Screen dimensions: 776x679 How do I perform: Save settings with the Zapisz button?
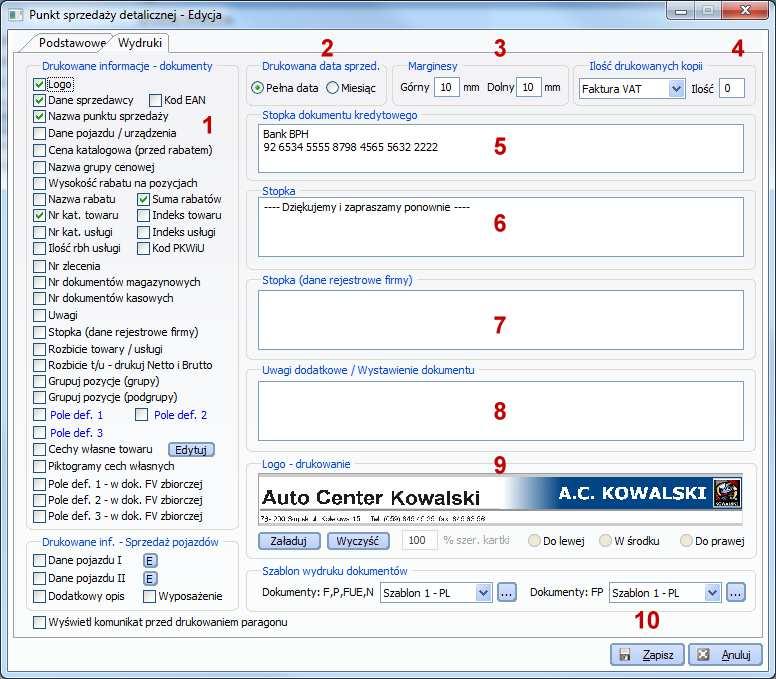click(647, 655)
